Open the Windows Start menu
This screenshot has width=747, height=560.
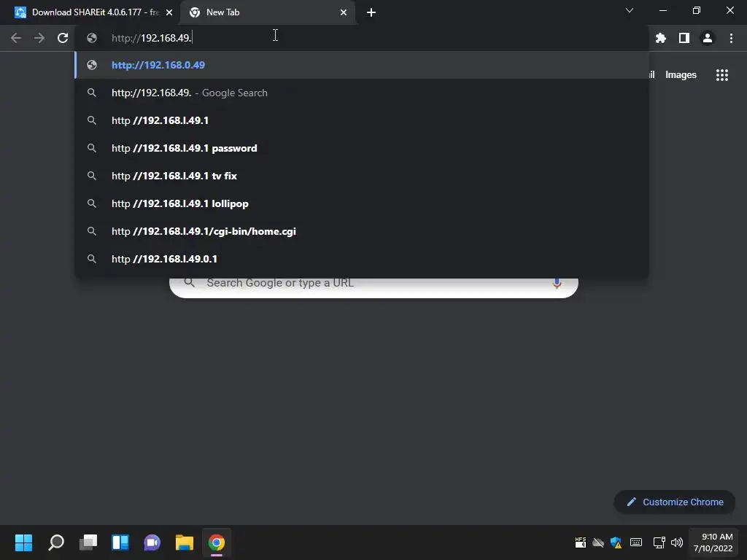[x=23, y=542]
